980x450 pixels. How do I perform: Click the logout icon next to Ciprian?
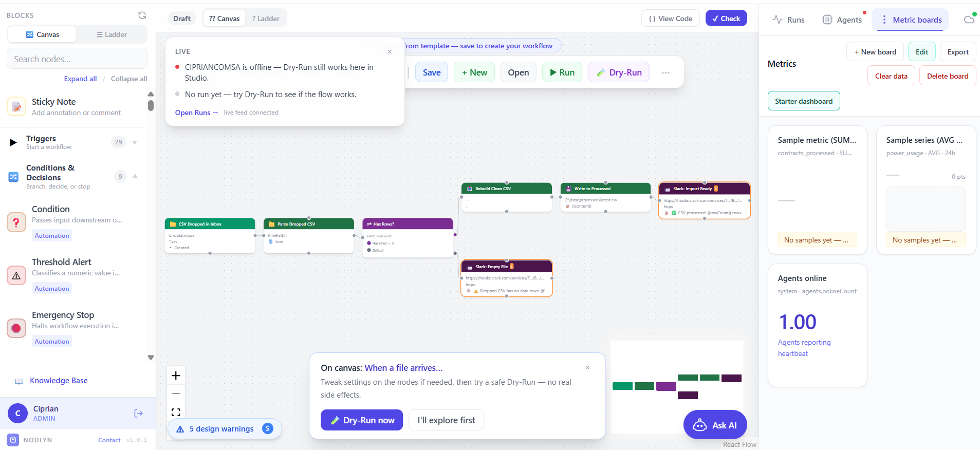[138, 413]
